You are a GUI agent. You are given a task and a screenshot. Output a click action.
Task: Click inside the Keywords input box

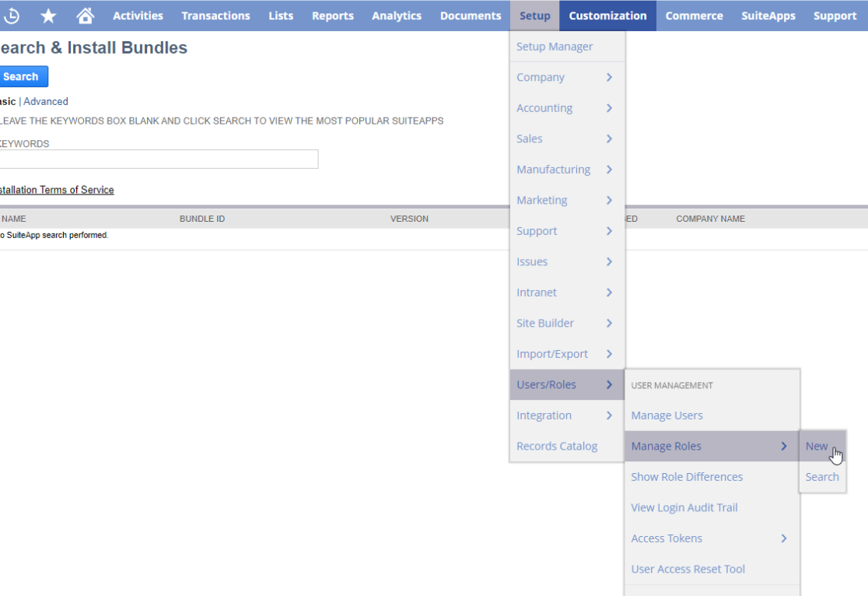[159, 159]
